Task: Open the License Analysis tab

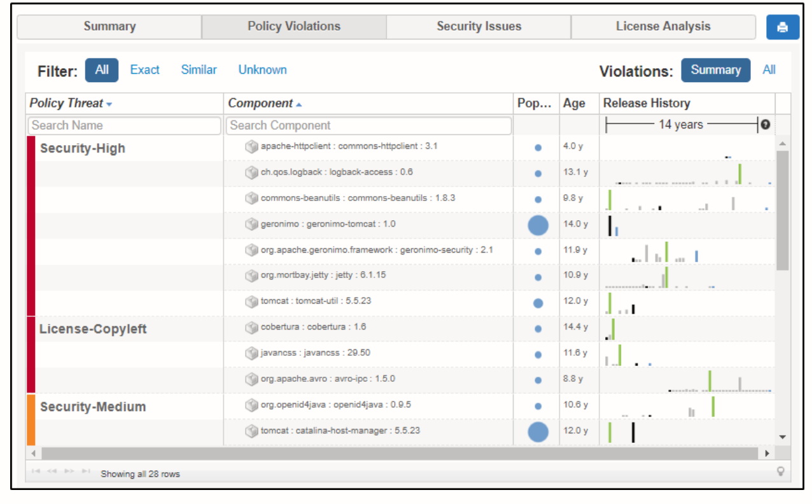Action: tap(663, 26)
